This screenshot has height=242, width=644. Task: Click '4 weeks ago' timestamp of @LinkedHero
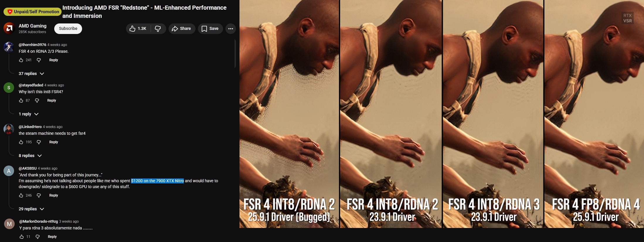52,127
